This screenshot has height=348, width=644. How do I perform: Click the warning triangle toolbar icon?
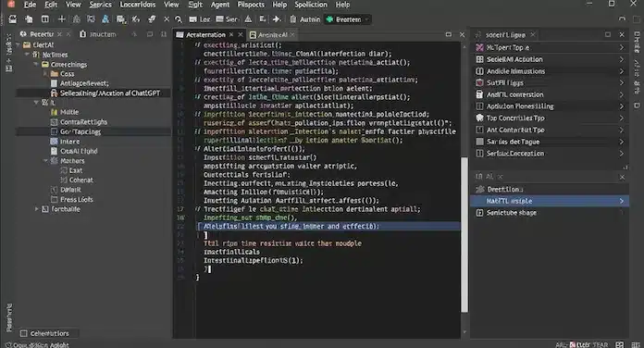point(249,19)
